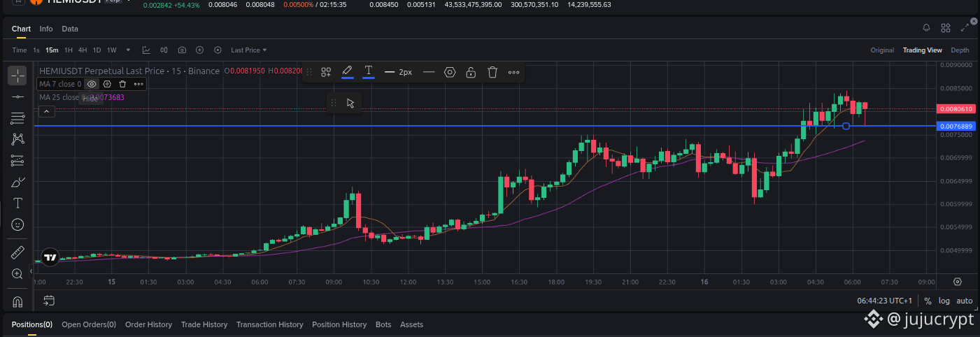Click the 06:44:23 UTC+1 timezone selector
Image resolution: width=980 pixels, height=337 pixels.
pos(885,301)
